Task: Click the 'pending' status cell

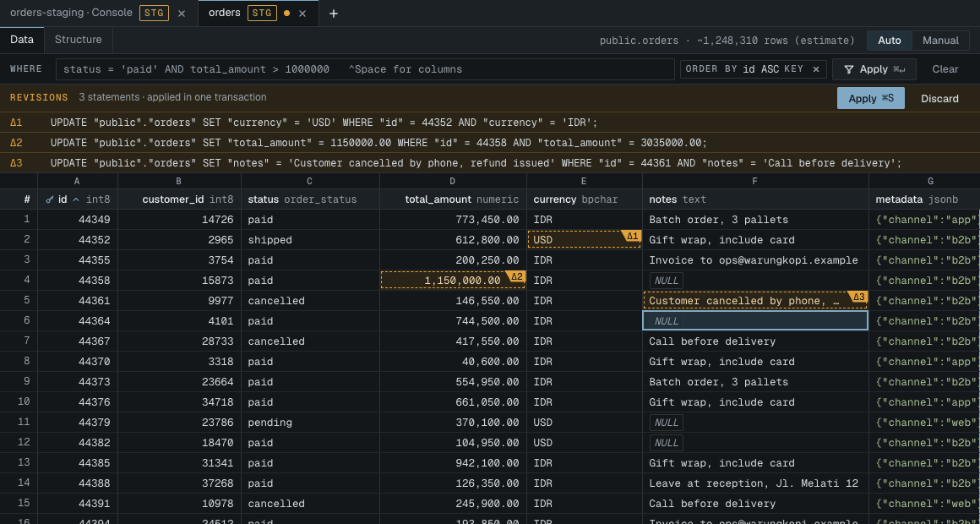Action: (311, 423)
